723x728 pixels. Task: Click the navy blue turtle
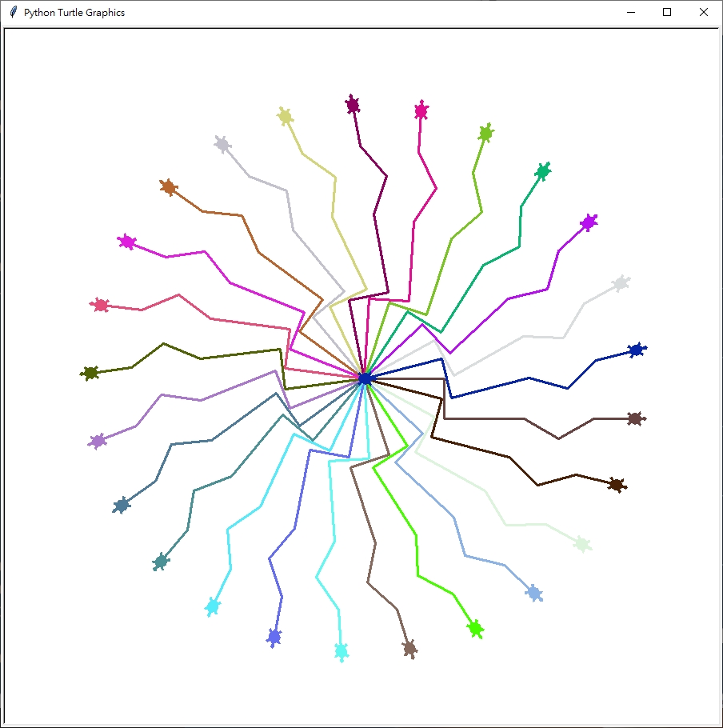pyautogui.click(x=636, y=350)
